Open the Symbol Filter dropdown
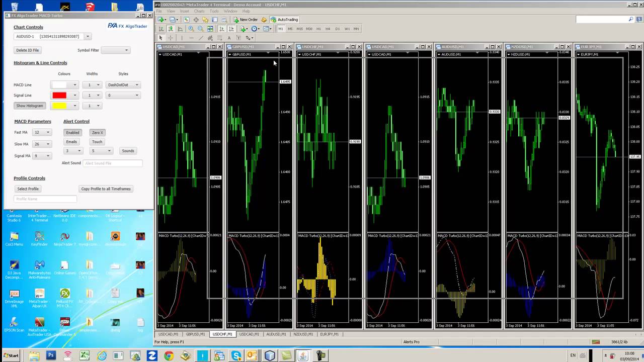 click(115, 50)
